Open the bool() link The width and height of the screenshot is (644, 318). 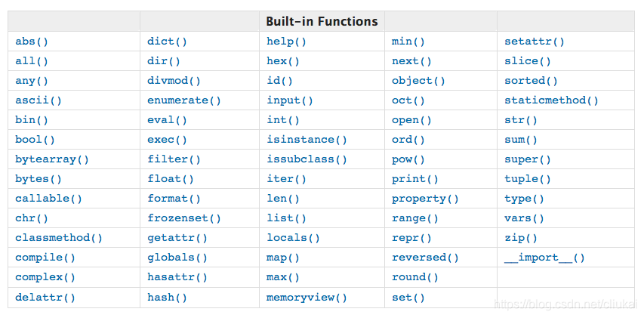pos(35,140)
